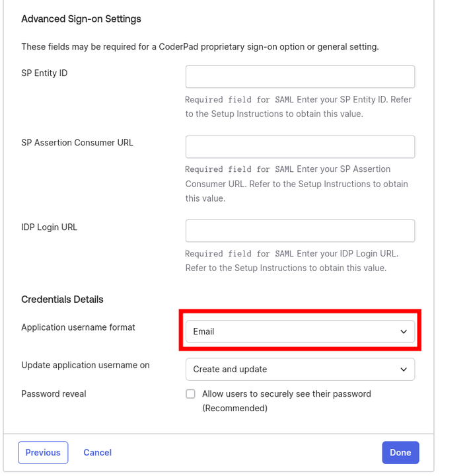This screenshot has height=476, width=469.
Task: Open the Email username format dropdown
Action: [291, 332]
